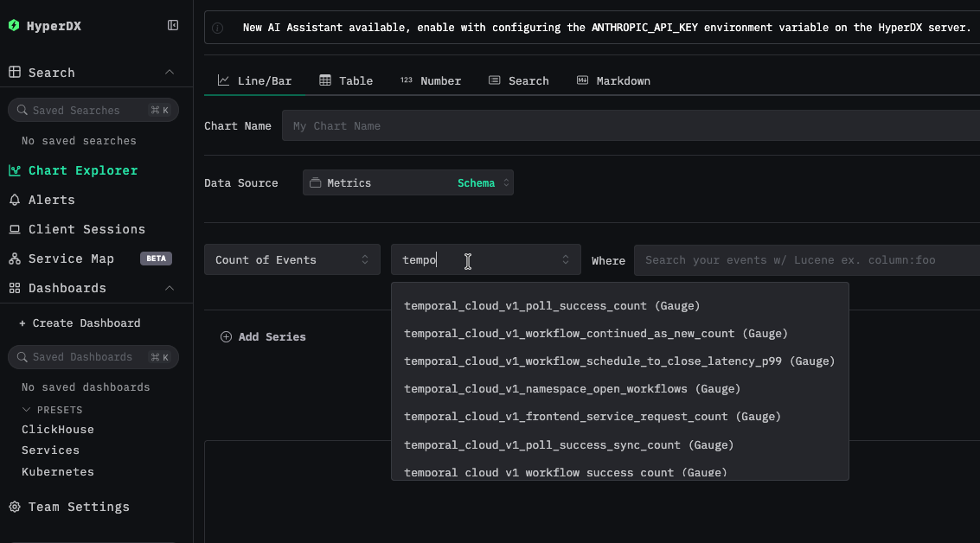Select temporal_cloud_v1_namespace_open_workflows from suggestions
The image size is (980, 543).
pos(572,388)
